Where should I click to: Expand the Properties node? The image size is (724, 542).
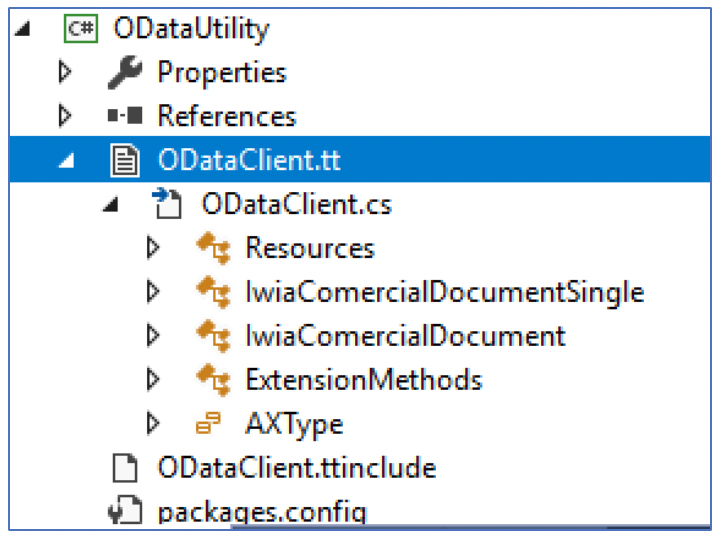point(66,72)
